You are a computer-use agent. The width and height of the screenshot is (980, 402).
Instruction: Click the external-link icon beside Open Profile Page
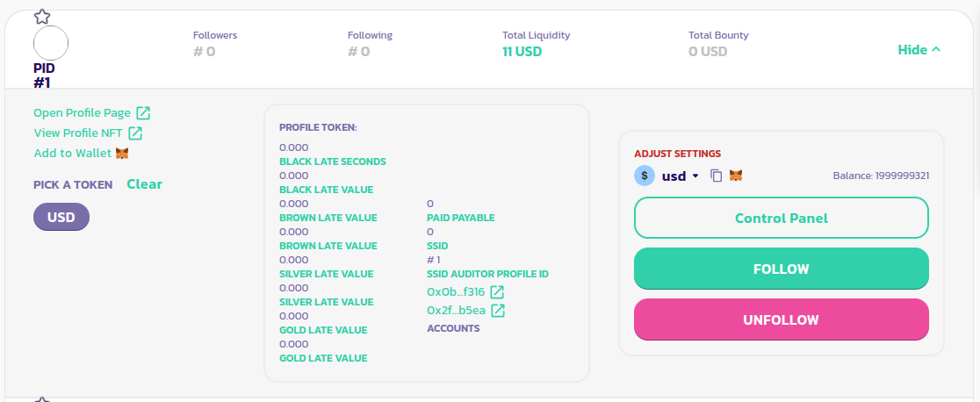tap(143, 112)
